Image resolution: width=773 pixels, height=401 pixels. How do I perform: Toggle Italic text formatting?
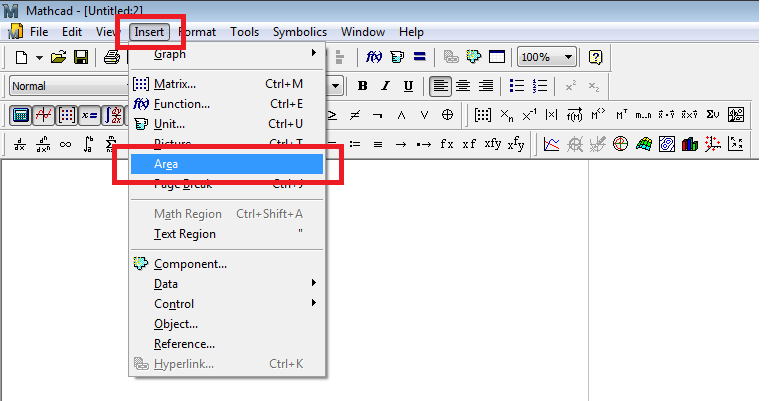pyautogui.click(x=385, y=86)
